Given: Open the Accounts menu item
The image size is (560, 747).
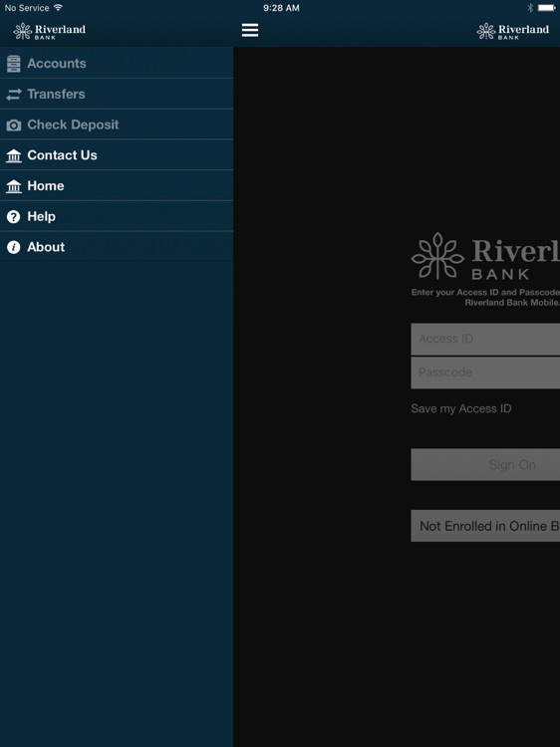Looking at the screenshot, I should [117, 63].
